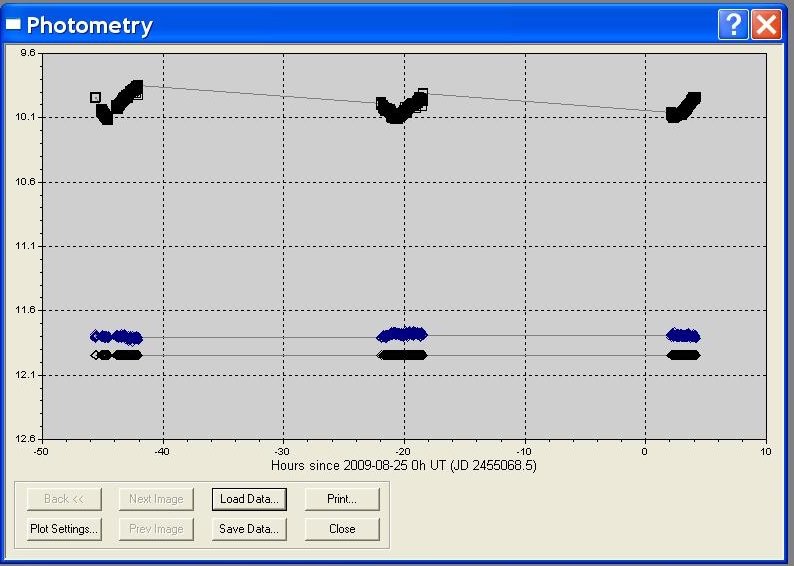Close the Photometry window with the red X

(766, 25)
